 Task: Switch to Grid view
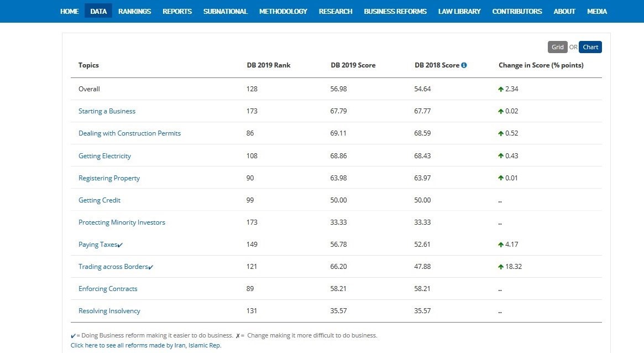tap(557, 47)
